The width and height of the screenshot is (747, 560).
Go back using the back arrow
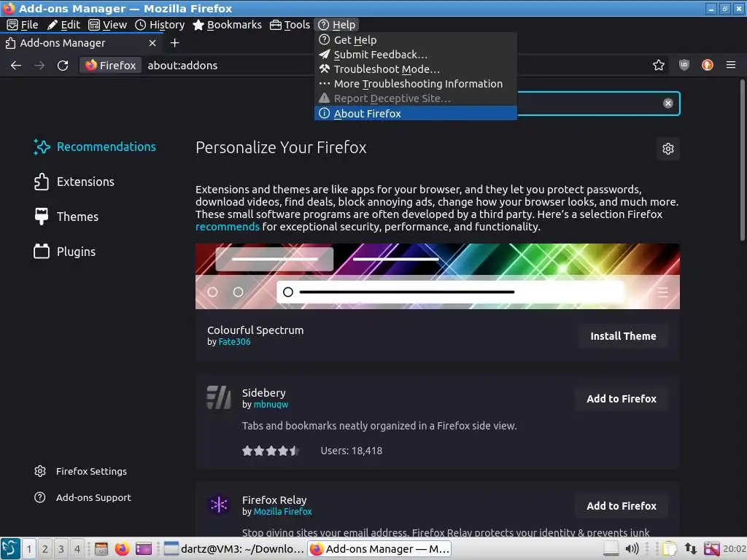pos(16,65)
